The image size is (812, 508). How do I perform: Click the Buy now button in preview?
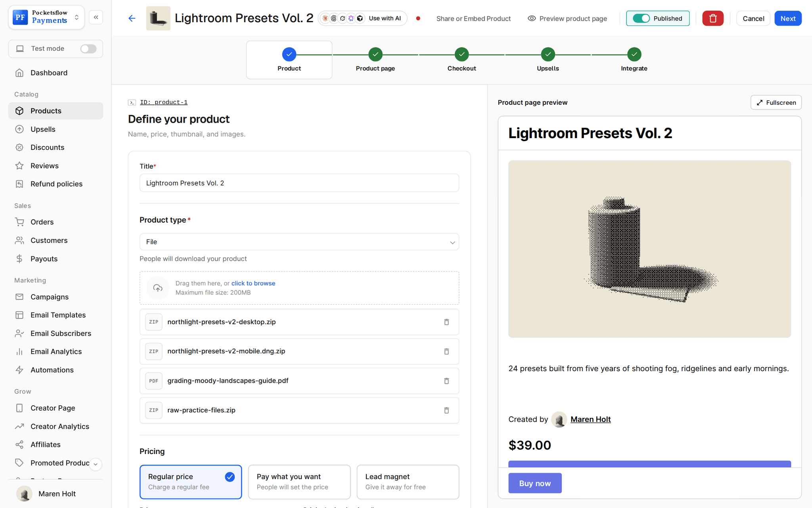tap(535, 483)
